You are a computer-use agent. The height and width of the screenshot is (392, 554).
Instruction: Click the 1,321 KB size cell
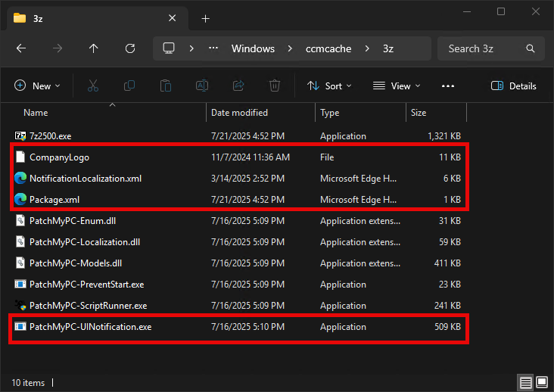pyautogui.click(x=444, y=136)
